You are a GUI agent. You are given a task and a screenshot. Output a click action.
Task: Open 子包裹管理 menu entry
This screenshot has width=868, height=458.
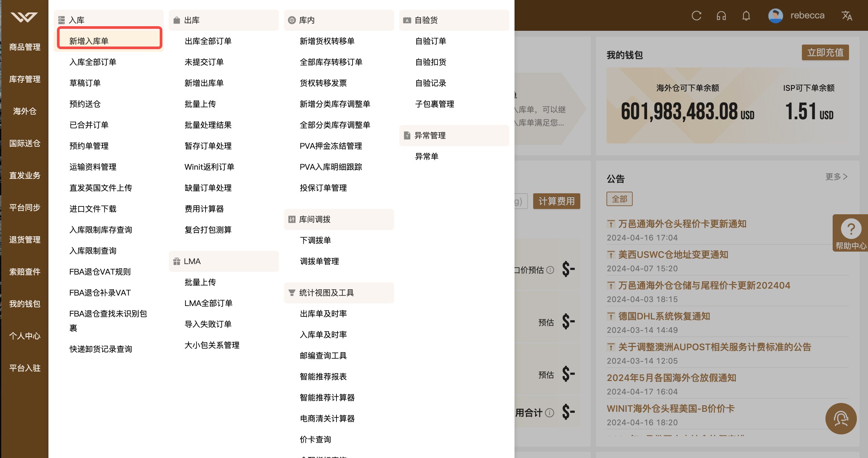coord(434,104)
